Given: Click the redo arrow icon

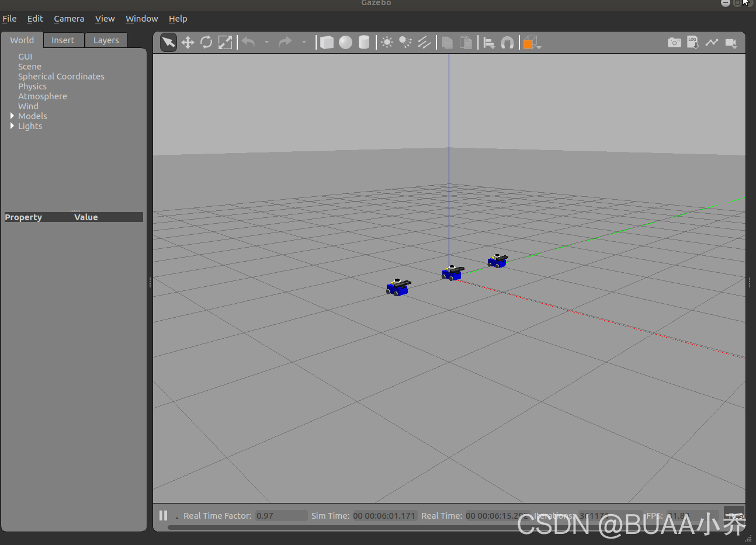Looking at the screenshot, I should tap(285, 42).
